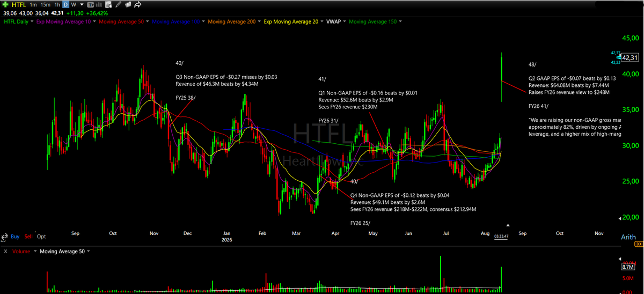Close the Volume panel with the X
The width and height of the screenshot is (644, 294).
(5, 251)
